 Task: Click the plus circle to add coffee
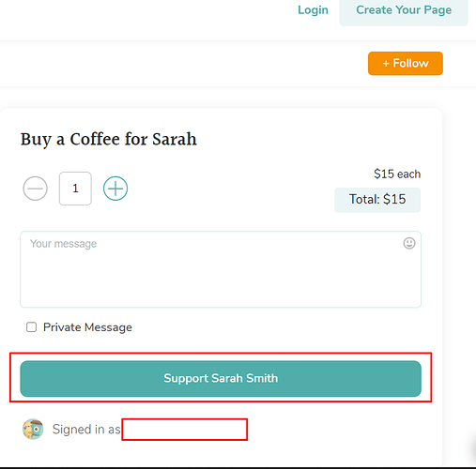point(115,189)
